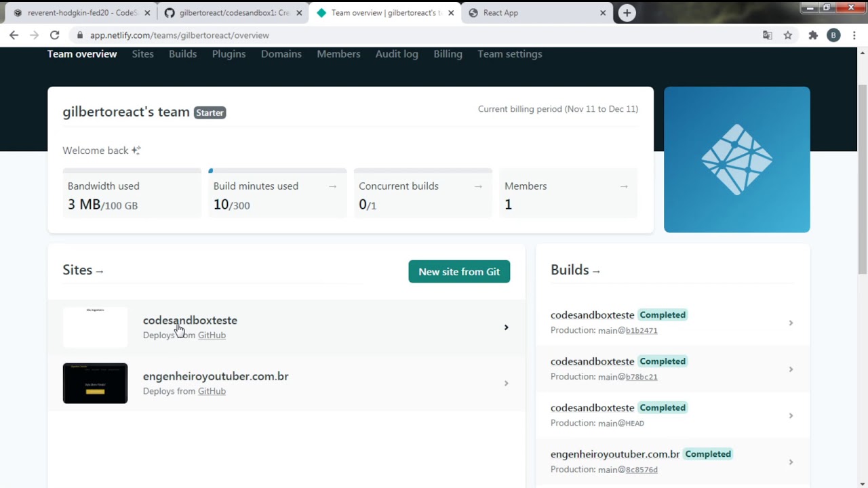This screenshot has width=868, height=488.
Task: Expand engenheiroyoutuber.com.br site row chevron
Action: pyautogui.click(x=506, y=384)
